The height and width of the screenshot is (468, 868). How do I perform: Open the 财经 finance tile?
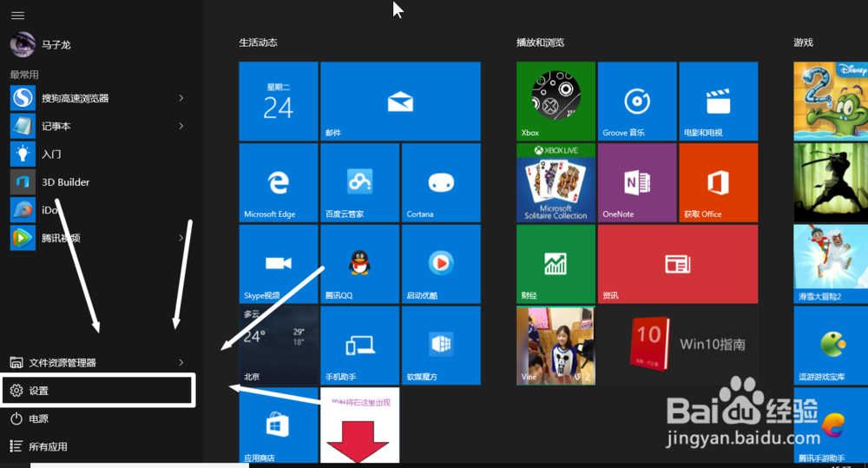point(556,264)
